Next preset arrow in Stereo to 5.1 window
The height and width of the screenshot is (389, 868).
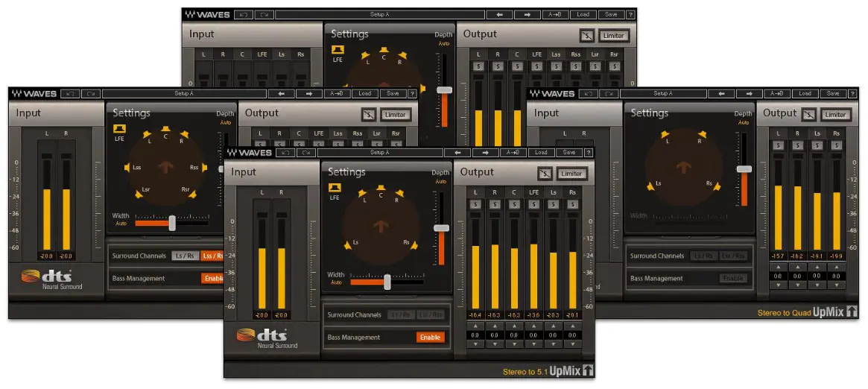click(486, 152)
